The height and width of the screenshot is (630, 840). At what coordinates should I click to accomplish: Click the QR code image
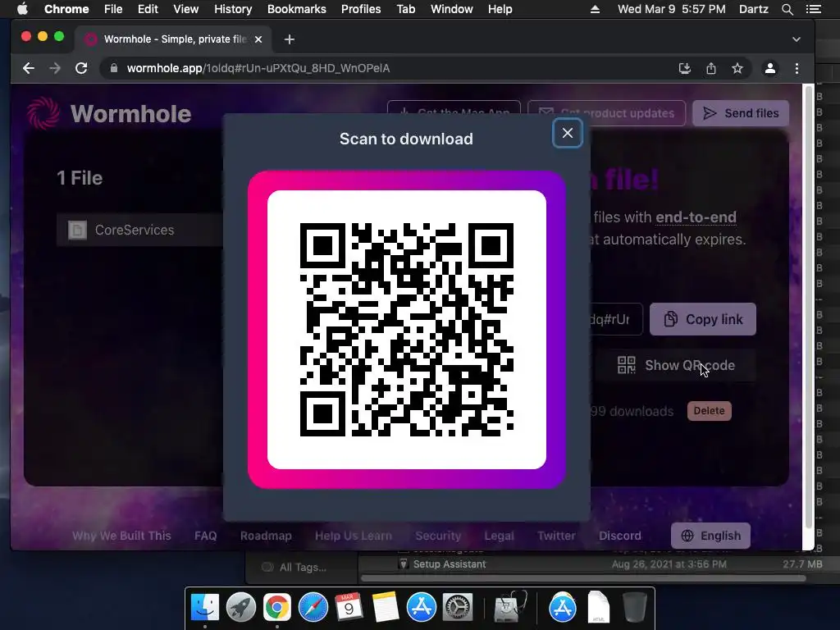point(407,330)
